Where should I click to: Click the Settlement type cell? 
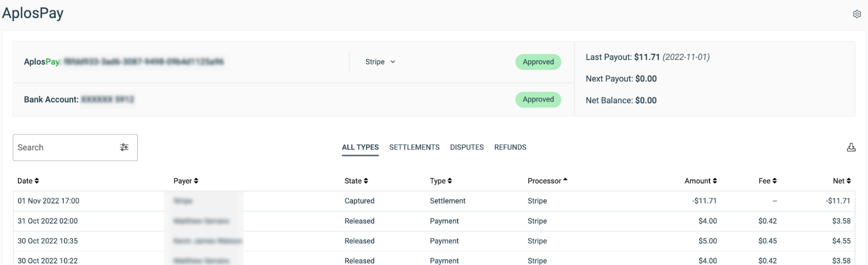click(x=448, y=201)
